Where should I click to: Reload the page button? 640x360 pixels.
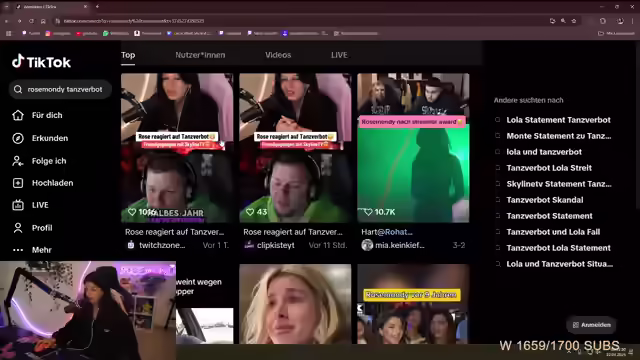[x=31, y=21]
